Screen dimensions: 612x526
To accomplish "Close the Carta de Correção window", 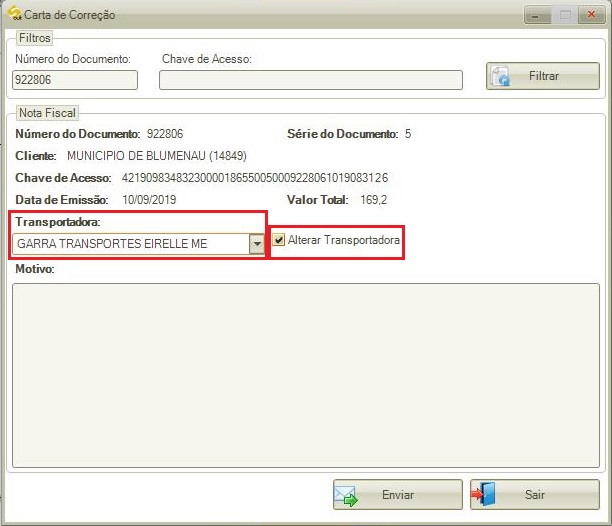I will 591,15.
